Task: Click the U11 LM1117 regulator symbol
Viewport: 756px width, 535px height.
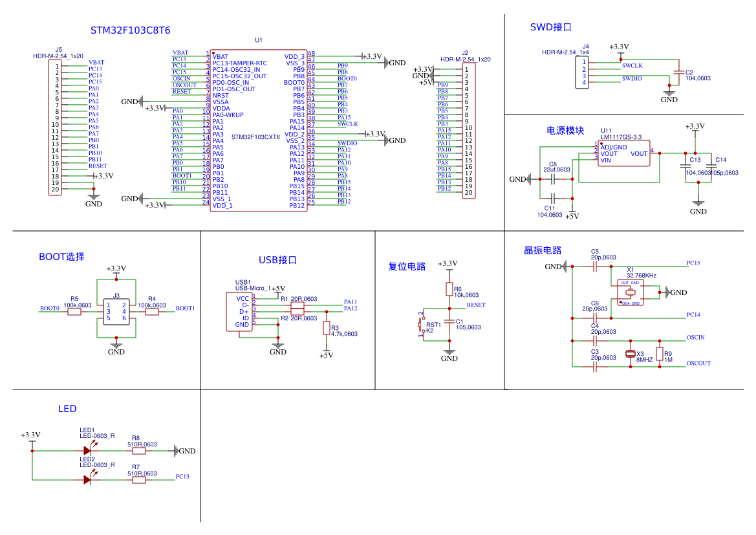Action: pos(624,153)
